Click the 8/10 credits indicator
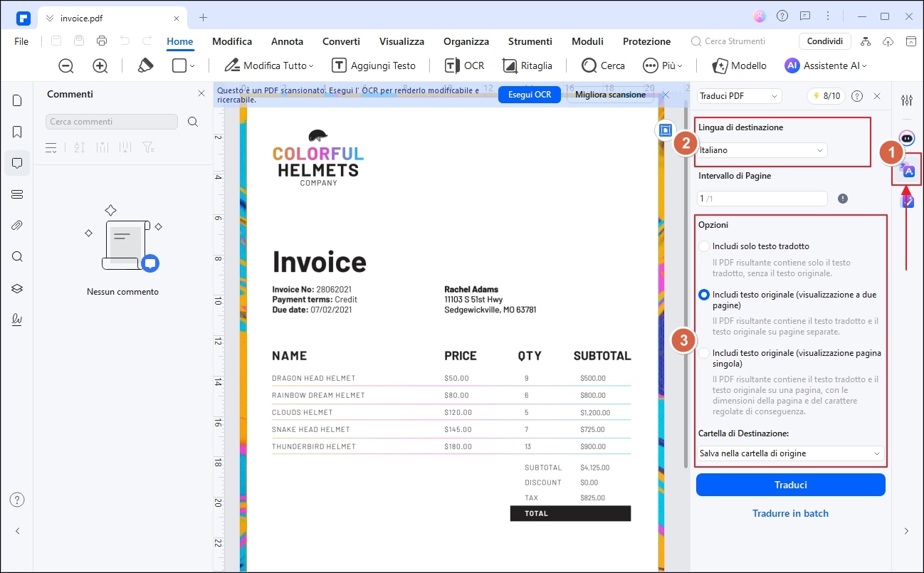The width and height of the screenshot is (924, 573). coord(826,96)
